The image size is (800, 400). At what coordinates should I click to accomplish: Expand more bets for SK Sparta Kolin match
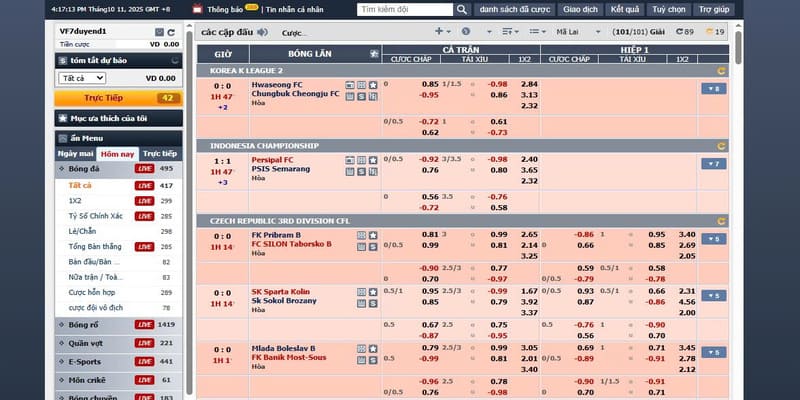714,295
